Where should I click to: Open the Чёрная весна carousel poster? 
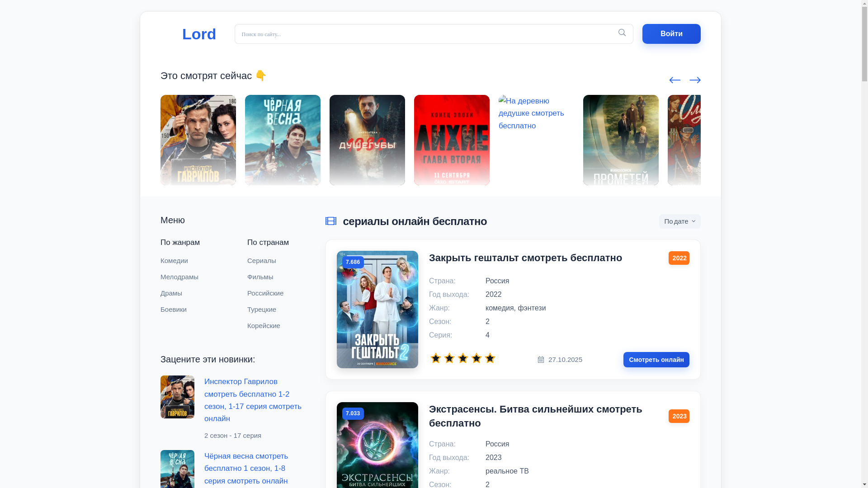(283, 140)
